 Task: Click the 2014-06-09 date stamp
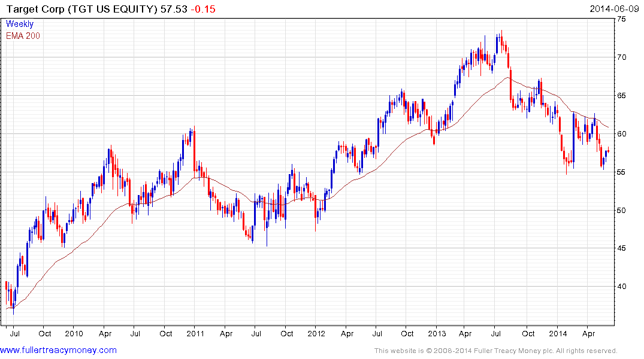click(x=614, y=8)
